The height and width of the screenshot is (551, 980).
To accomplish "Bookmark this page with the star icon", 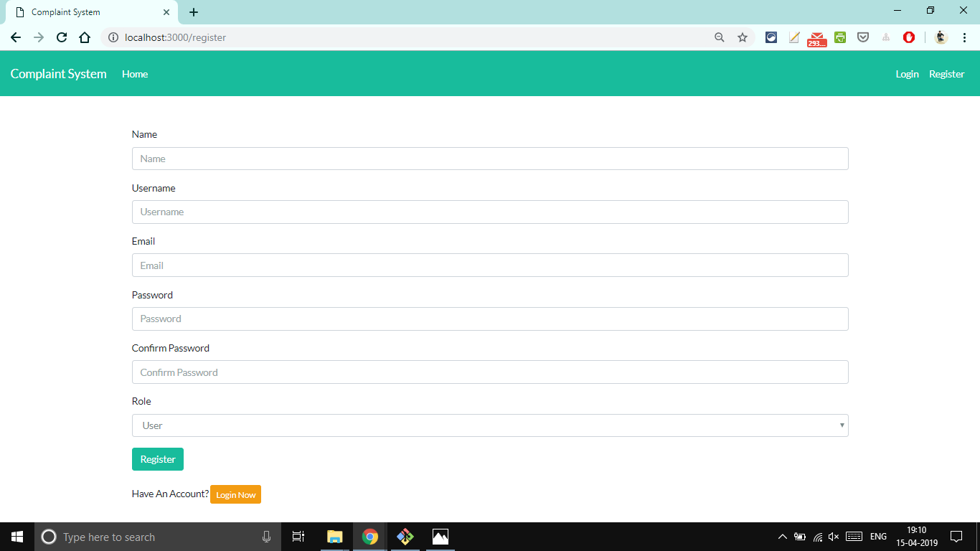I will [743, 37].
